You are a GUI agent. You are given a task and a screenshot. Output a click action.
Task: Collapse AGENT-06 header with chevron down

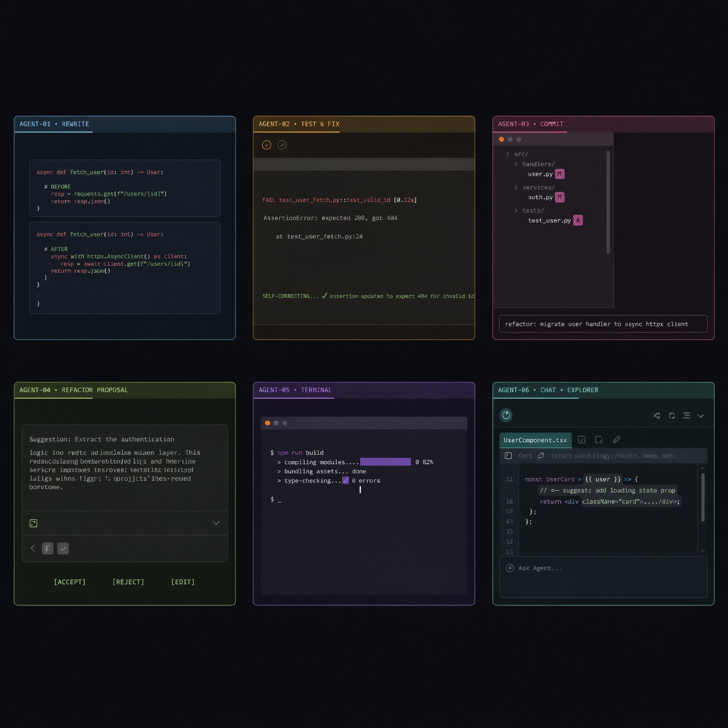pos(701,416)
